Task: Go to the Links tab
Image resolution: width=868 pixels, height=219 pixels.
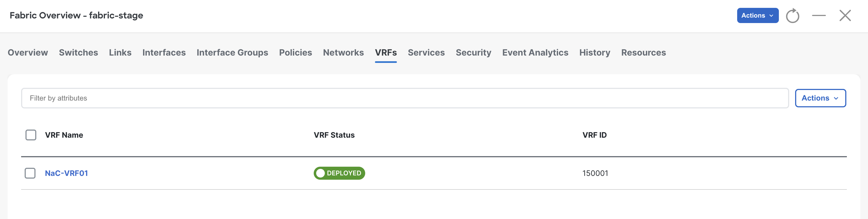Action: tap(120, 53)
